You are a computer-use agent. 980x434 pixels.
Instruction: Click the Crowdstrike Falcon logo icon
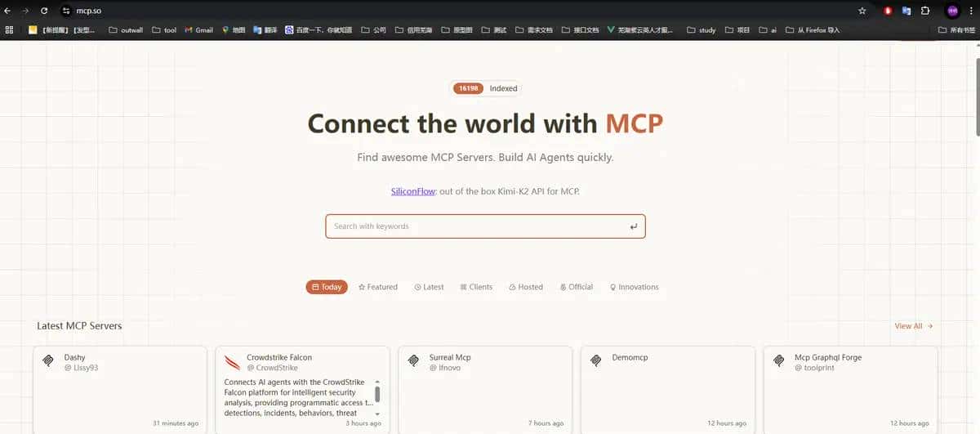(x=231, y=360)
